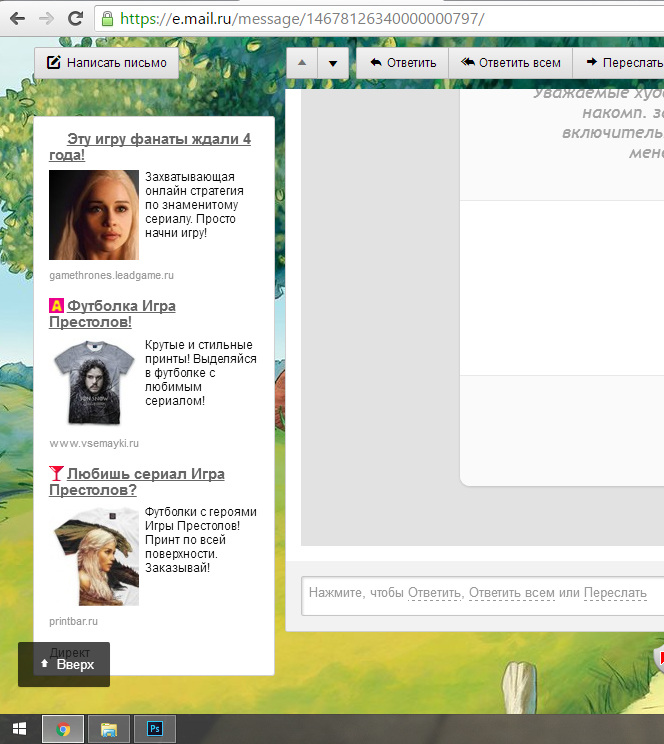Click the 'Написать письмо' compose button
Image resolution: width=664 pixels, height=744 pixels.
point(107,63)
